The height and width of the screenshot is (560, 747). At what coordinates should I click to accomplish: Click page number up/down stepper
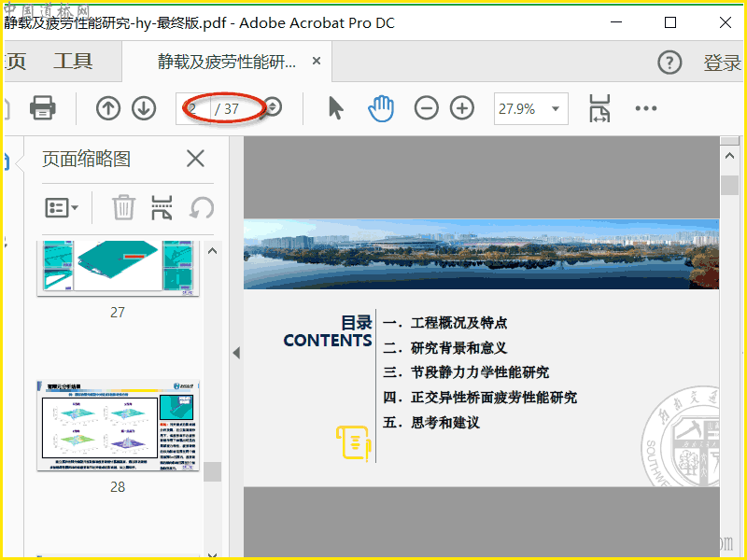pyautogui.click(x=273, y=107)
